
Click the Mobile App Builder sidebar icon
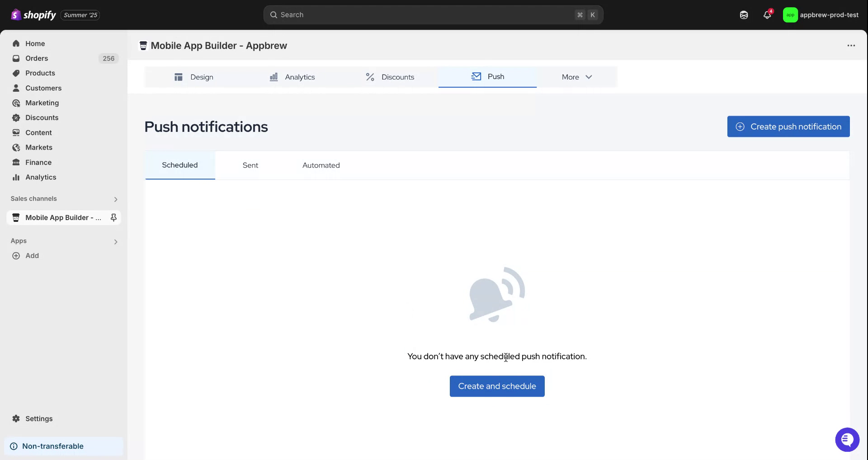(x=16, y=217)
